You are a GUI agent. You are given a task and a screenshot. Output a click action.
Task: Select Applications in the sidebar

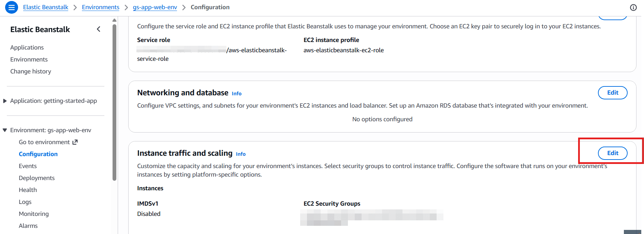click(x=27, y=47)
